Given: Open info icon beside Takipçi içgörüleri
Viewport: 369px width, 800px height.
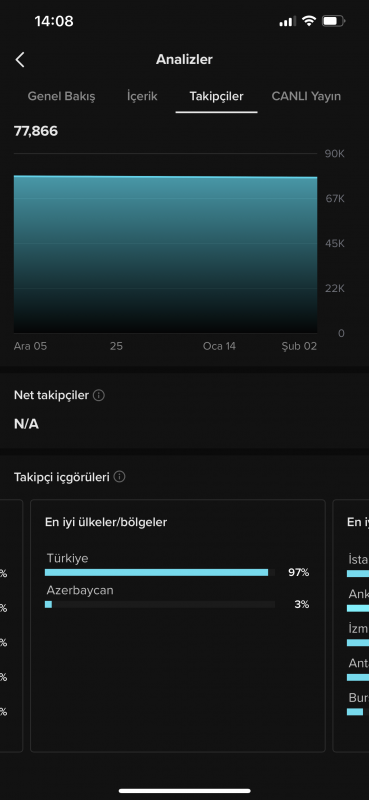Looking at the screenshot, I should pos(119,477).
